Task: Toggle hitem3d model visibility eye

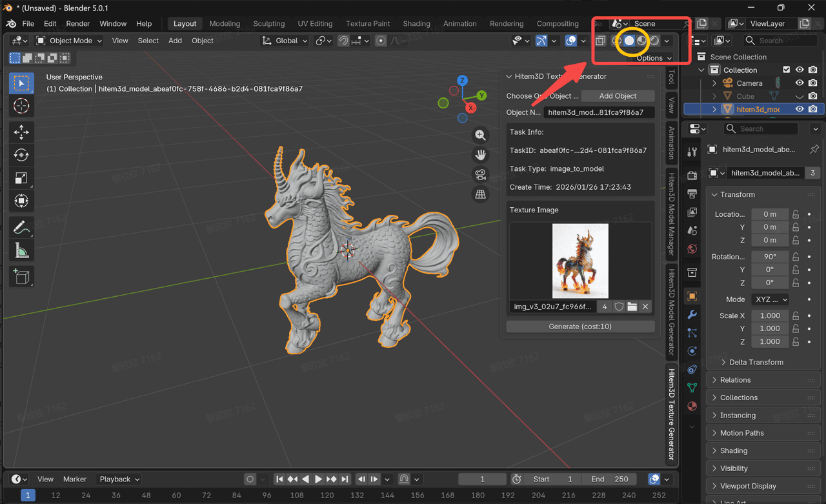Action: click(800, 109)
